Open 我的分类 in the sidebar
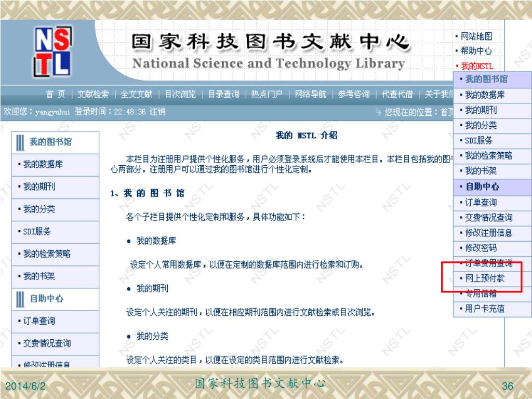Screen dimensions: 532x399 point(55,209)
